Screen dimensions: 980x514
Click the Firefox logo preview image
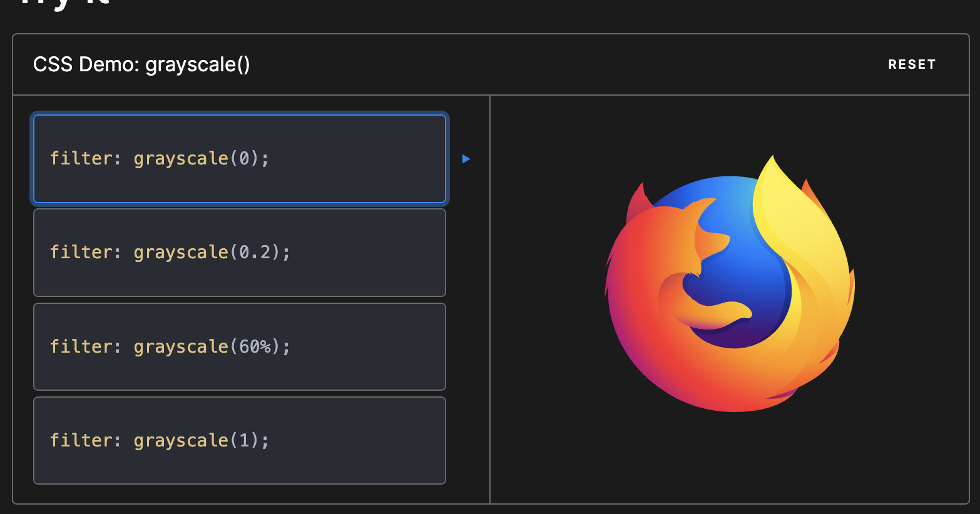tap(730, 283)
